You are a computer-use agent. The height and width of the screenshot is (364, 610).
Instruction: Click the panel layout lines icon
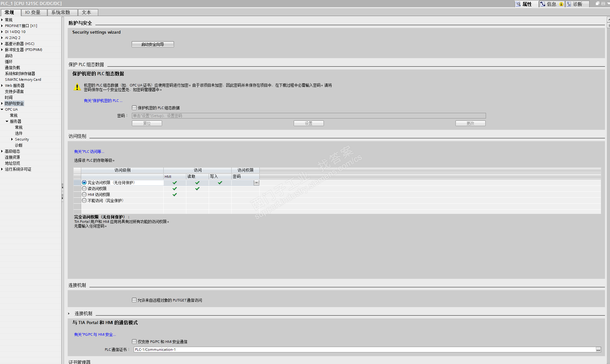click(x=603, y=3)
